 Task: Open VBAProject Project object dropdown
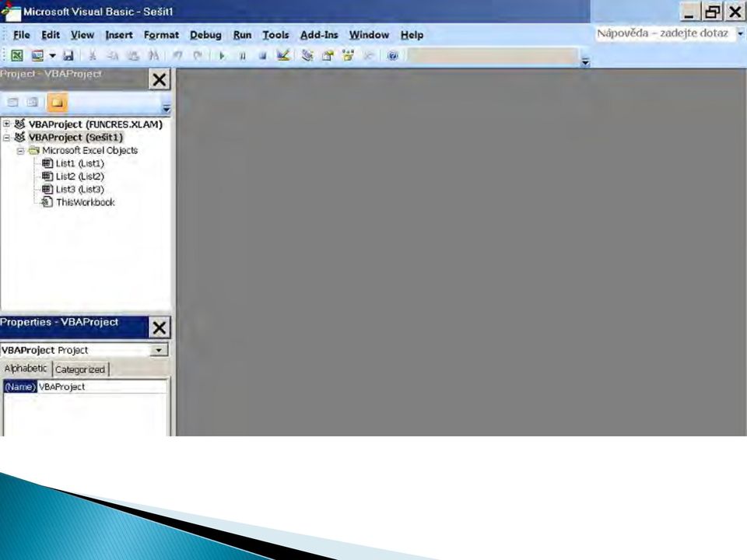[159, 351]
